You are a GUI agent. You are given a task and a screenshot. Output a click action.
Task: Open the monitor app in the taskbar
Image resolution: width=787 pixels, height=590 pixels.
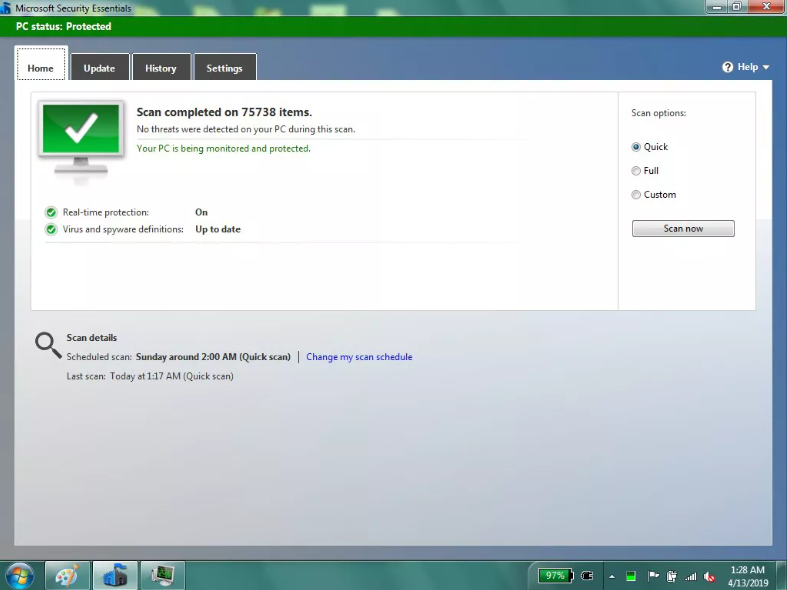point(163,575)
